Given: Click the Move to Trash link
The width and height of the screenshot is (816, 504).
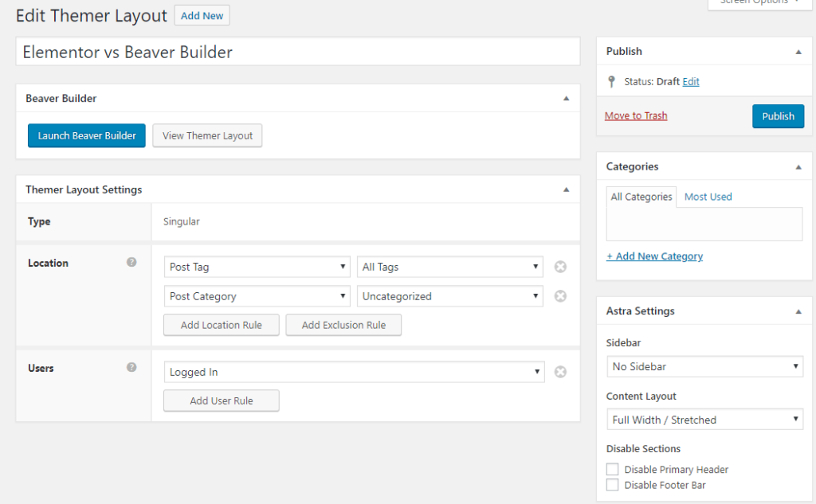Looking at the screenshot, I should [636, 115].
